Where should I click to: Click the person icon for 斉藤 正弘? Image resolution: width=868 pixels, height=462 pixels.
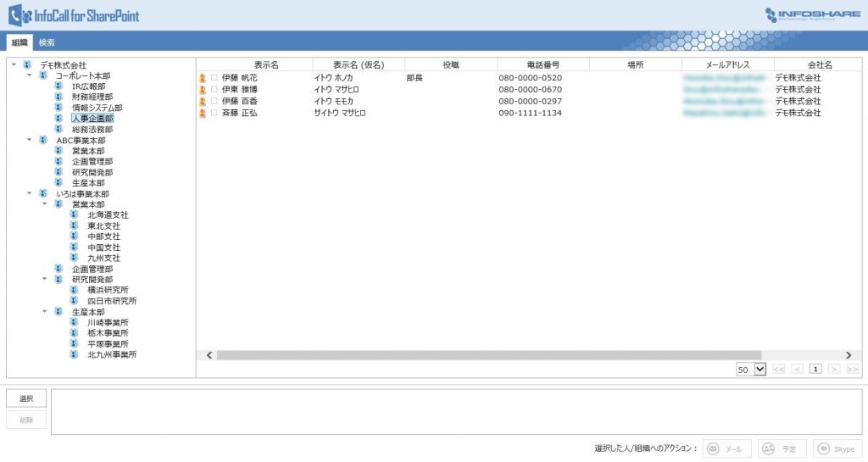click(203, 113)
